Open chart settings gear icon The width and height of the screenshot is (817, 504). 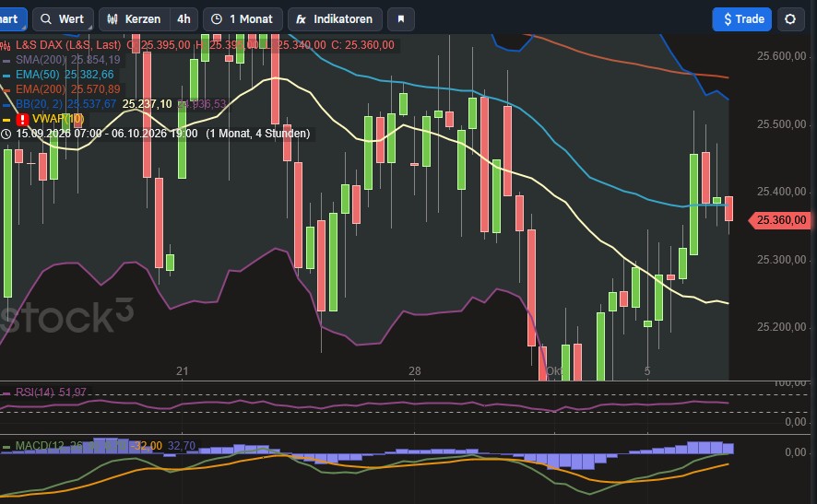790,19
